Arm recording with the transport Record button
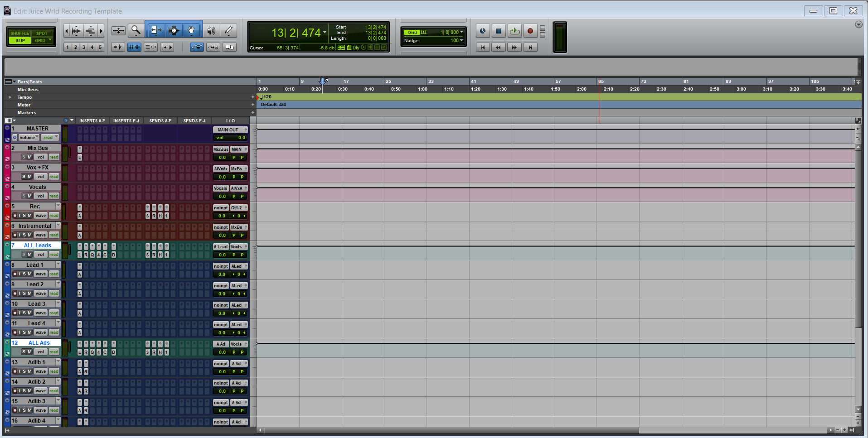The width and height of the screenshot is (868, 438). point(529,31)
